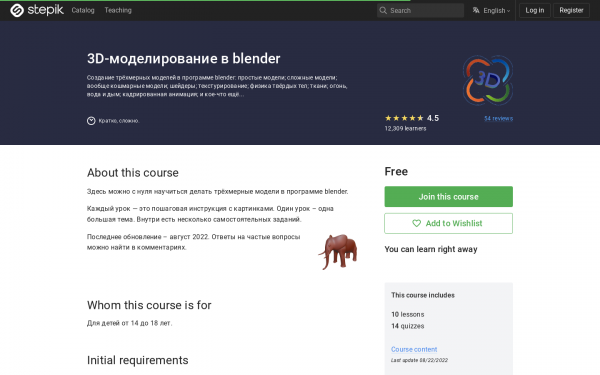
Task: Open the 54 reviews link
Action: pyautogui.click(x=498, y=119)
